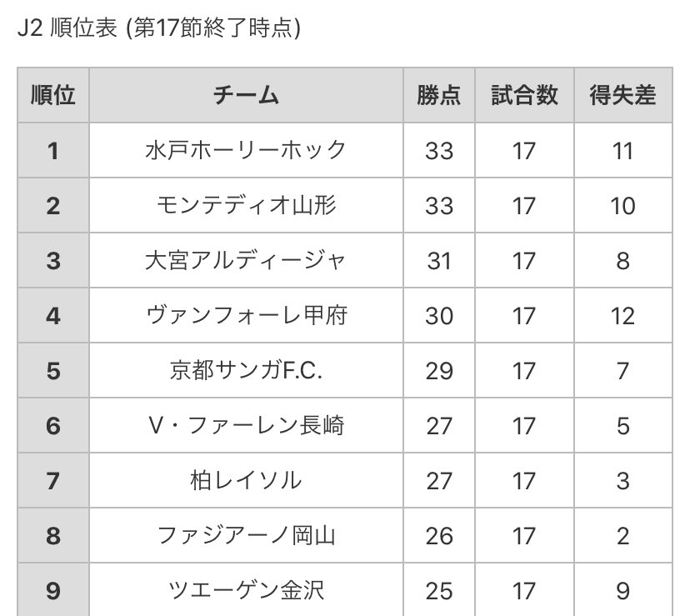Select team 大宮アルディージャ

(246, 260)
